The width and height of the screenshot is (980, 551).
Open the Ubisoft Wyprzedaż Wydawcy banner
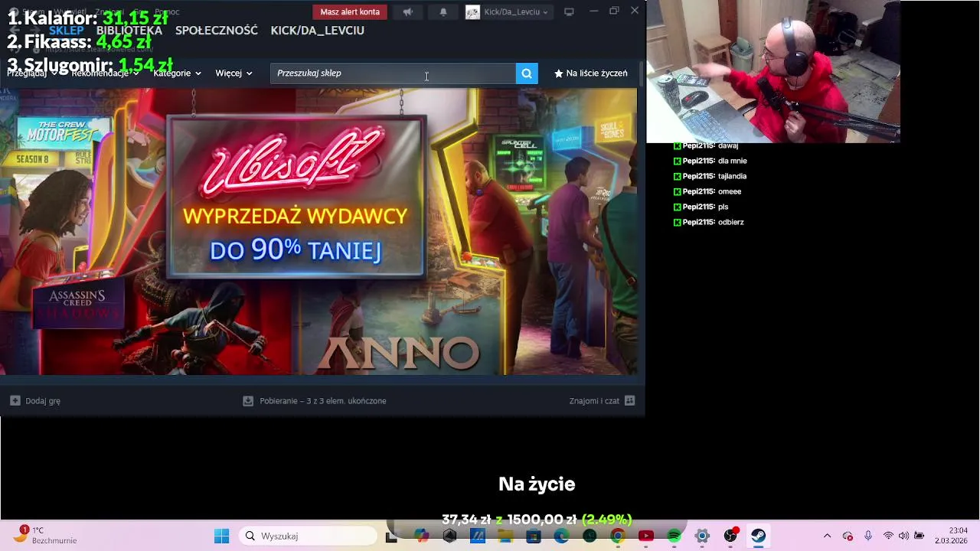(x=318, y=232)
